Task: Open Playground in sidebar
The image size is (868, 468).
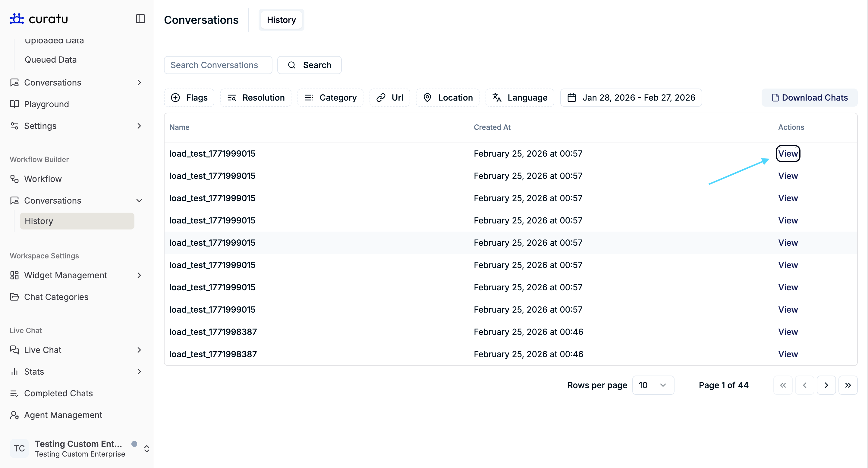Action: pyautogui.click(x=46, y=105)
